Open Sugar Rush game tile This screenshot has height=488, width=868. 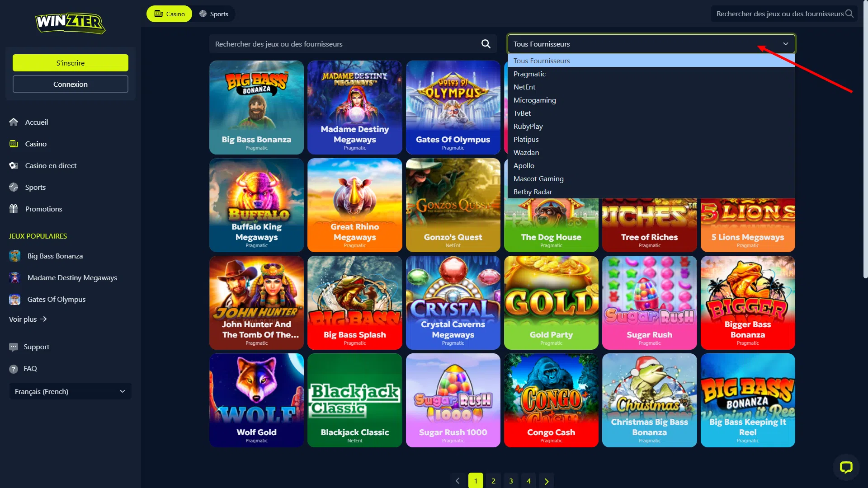tap(650, 303)
